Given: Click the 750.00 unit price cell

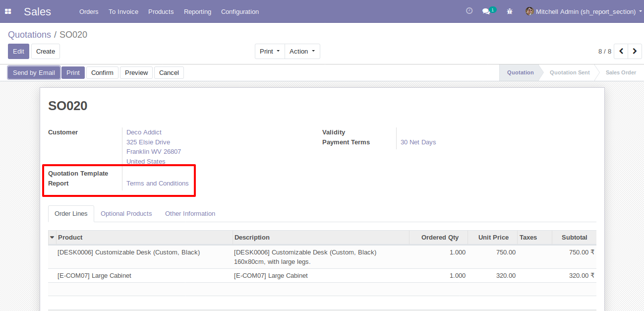Looking at the screenshot, I should point(493,257).
